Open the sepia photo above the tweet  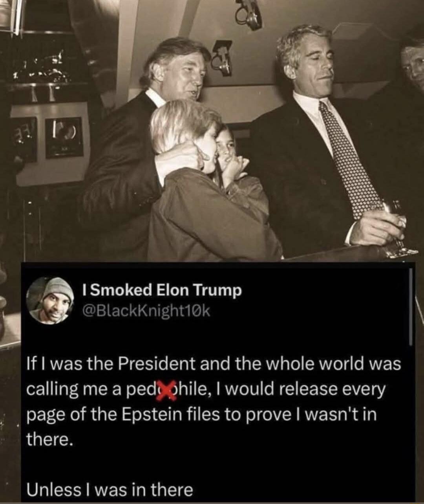[x=212, y=130]
